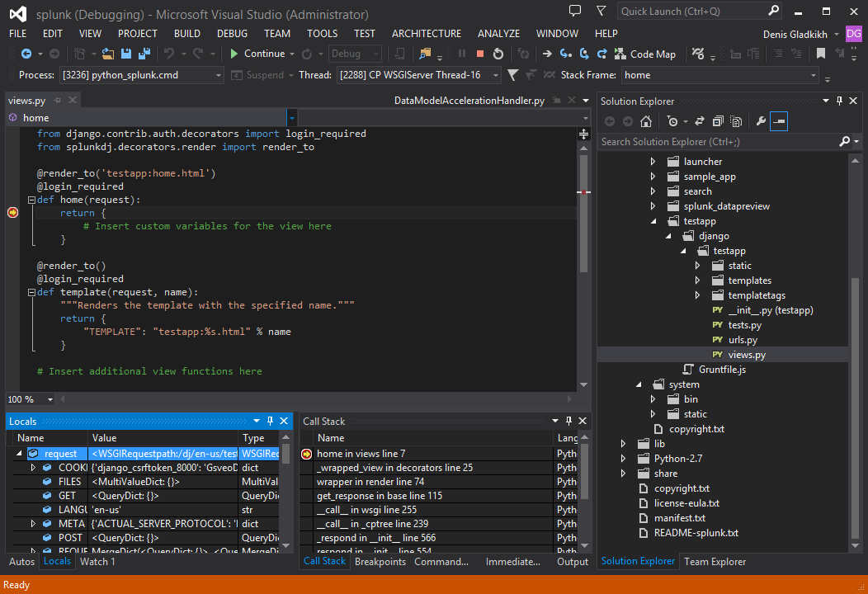Screen dimensions: 868x594
Task: Switch to the Team Explorer tab
Action: click(715, 561)
